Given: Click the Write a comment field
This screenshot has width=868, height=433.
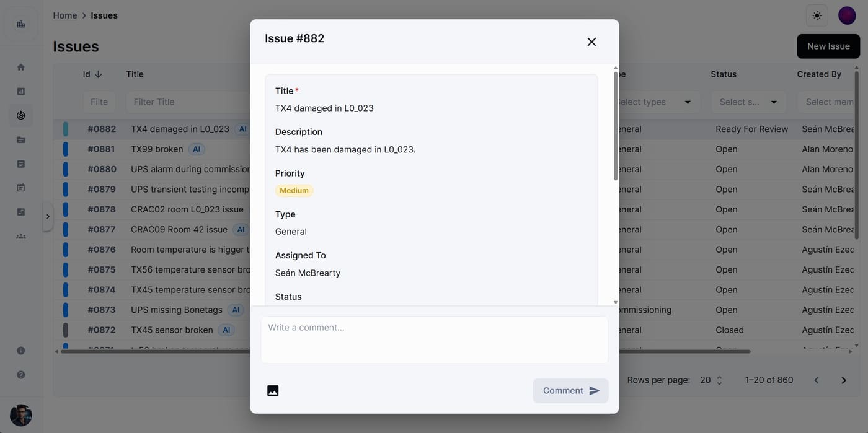Looking at the screenshot, I should click(x=434, y=340).
